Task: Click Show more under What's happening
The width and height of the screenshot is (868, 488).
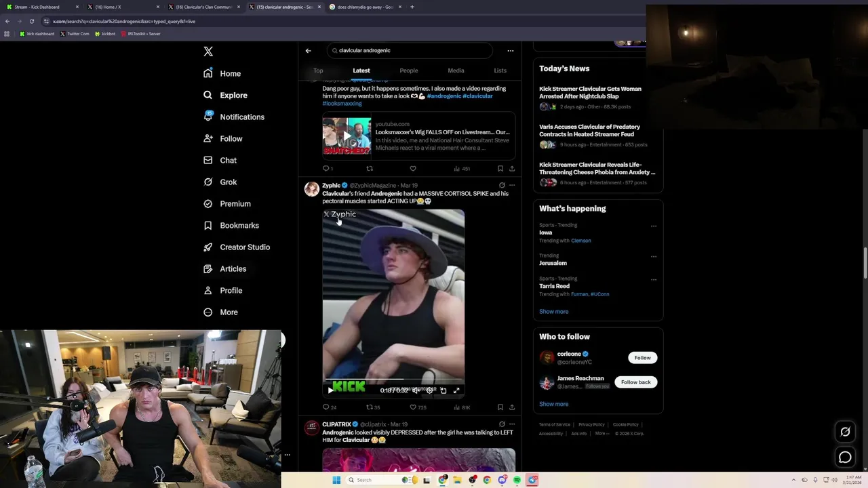Action: 554,312
